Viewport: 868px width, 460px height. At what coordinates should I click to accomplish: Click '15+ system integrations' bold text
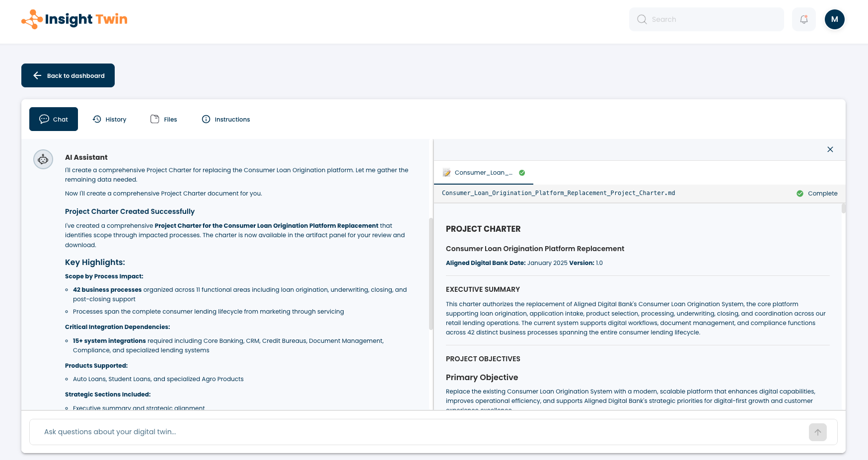109,341
